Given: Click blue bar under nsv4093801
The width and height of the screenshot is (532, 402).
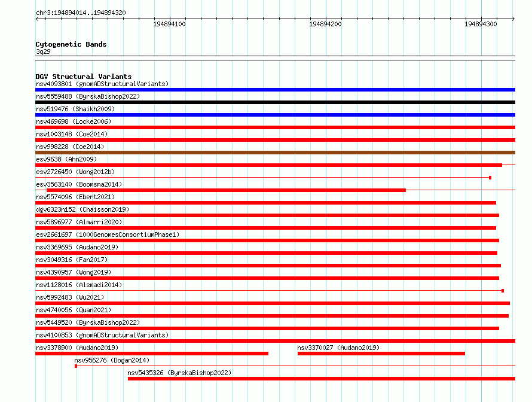Looking at the screenshot, I should [275, 90].
